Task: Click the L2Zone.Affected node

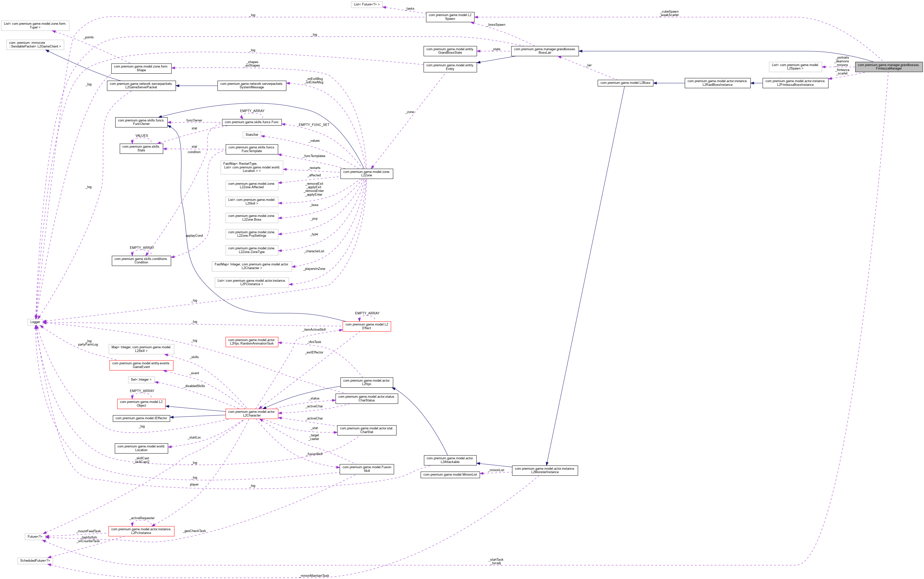Action: click(252, 185)
